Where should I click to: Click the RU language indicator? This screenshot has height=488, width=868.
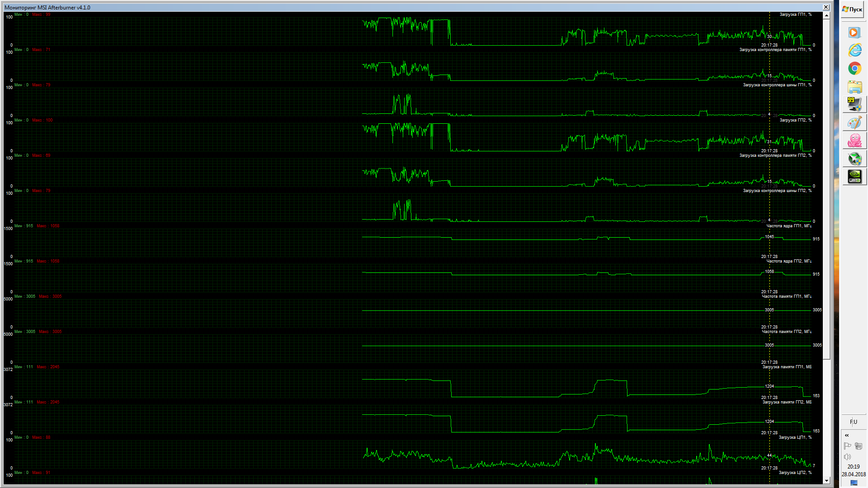click(x=854, y=422)
